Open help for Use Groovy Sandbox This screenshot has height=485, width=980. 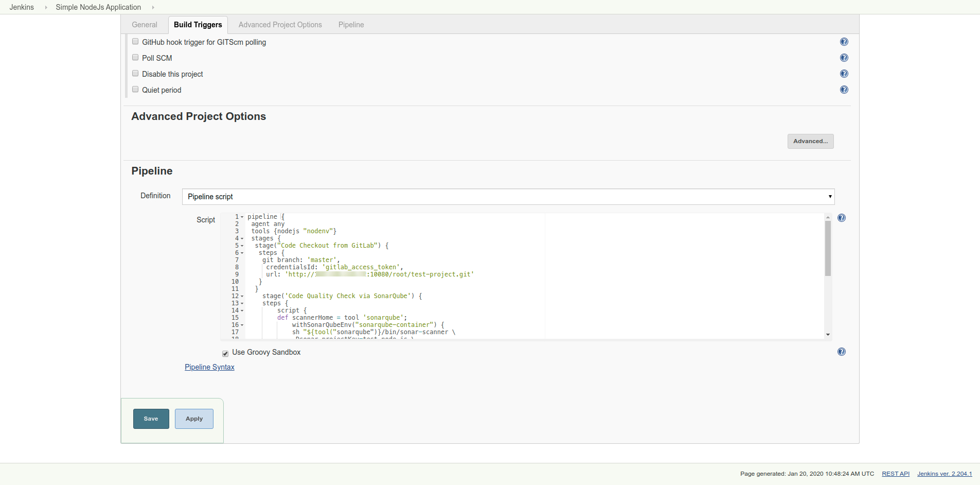(x=841, y=352)
